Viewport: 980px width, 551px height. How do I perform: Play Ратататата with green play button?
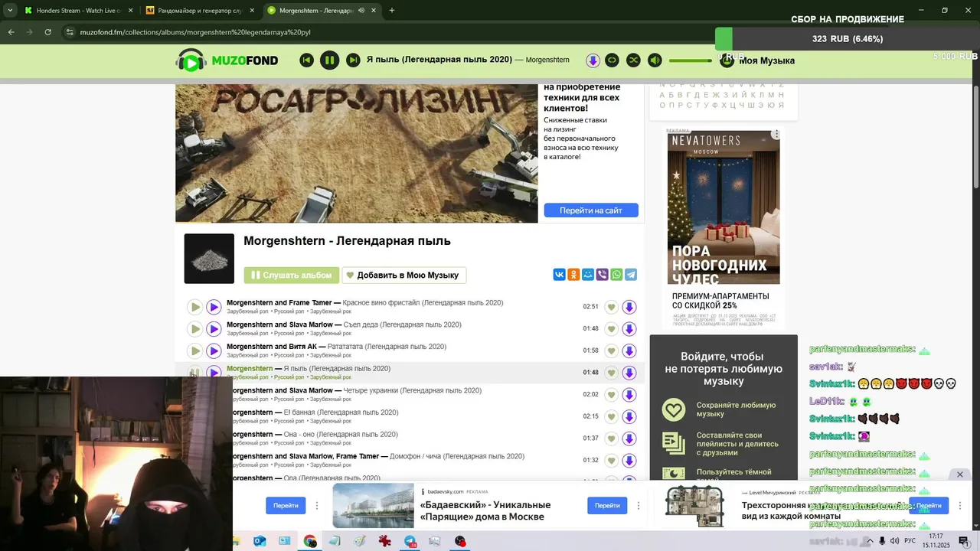(x=195, y=350)
